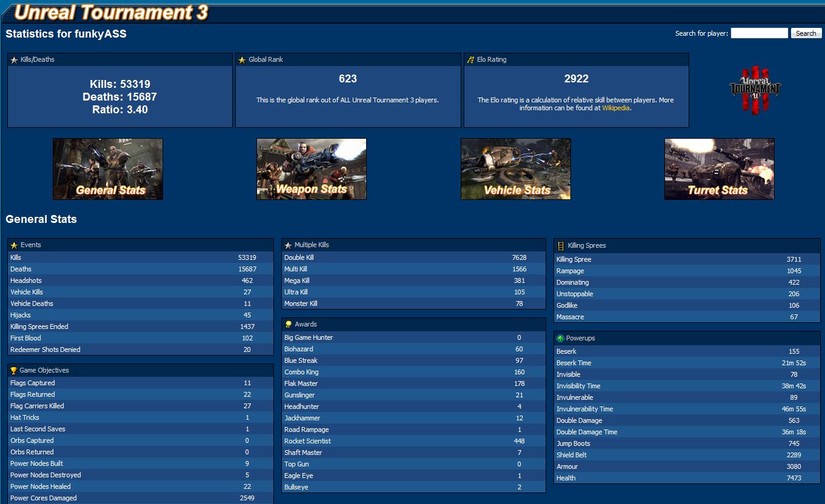Click the global rank value 623
The width and height of the screenshot is (825, 504).
coord(348,79)
